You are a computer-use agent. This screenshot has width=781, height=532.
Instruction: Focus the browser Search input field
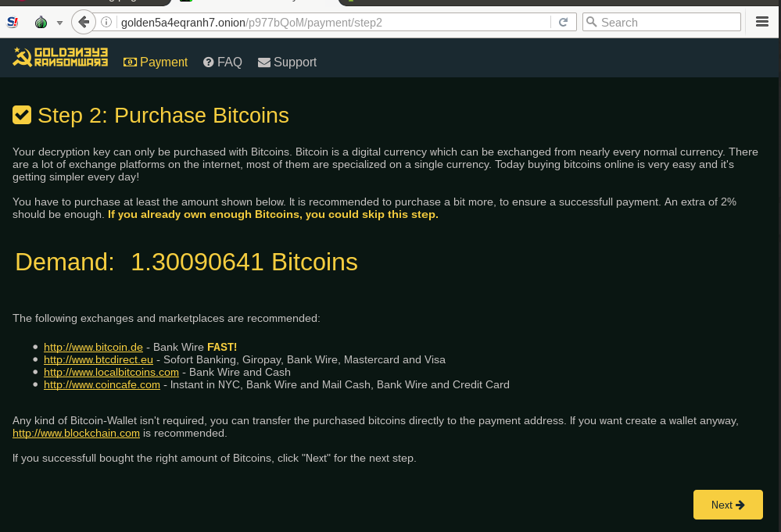pyautogui.click(x=661, y=23)
